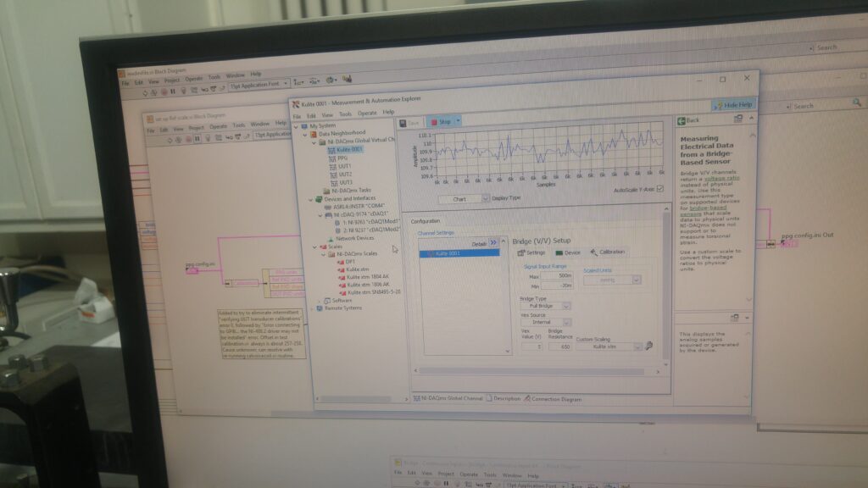Click Hide Help button
Viewport: 868px width, 488px height.
[733, 104]
